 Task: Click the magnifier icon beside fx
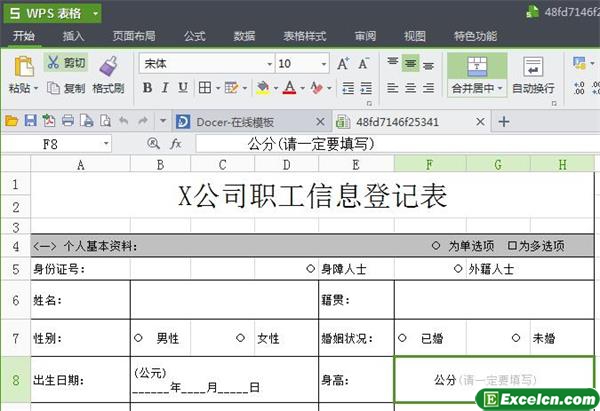pos(153,144)
